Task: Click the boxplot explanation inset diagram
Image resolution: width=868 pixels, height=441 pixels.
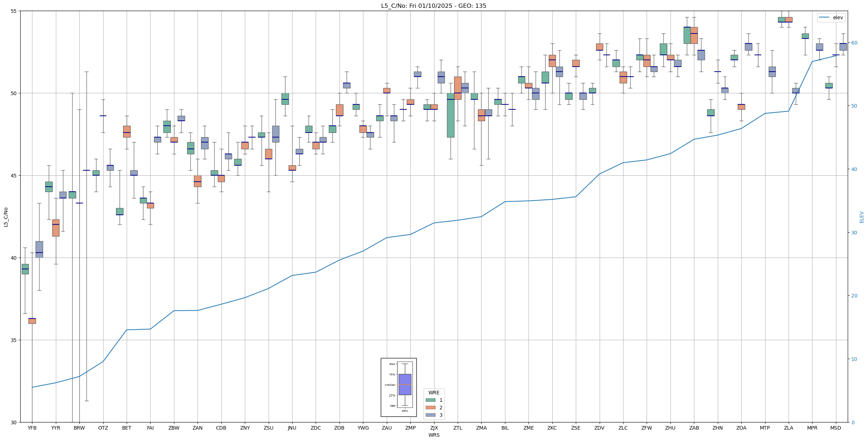Action: (x=399, y=387)
